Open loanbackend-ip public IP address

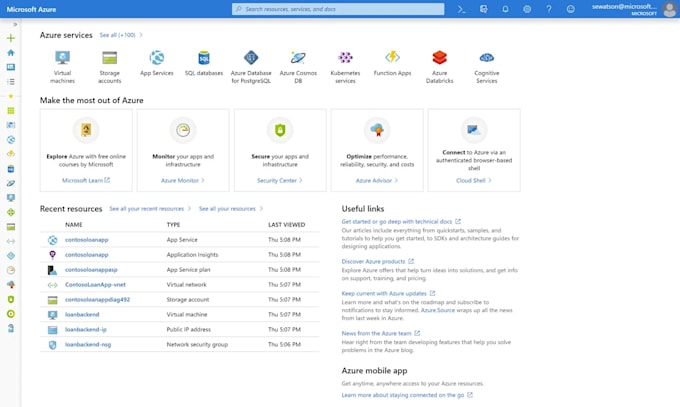pyautogui.click(x=86, y=329)
